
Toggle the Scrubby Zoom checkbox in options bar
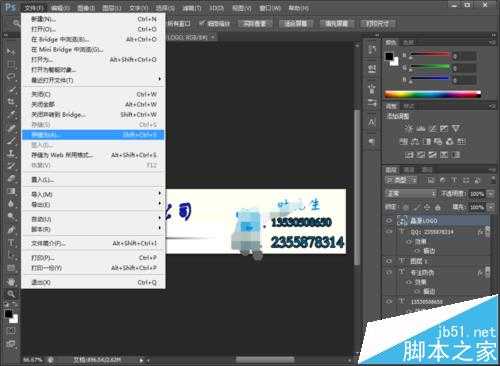click(202, 23)
